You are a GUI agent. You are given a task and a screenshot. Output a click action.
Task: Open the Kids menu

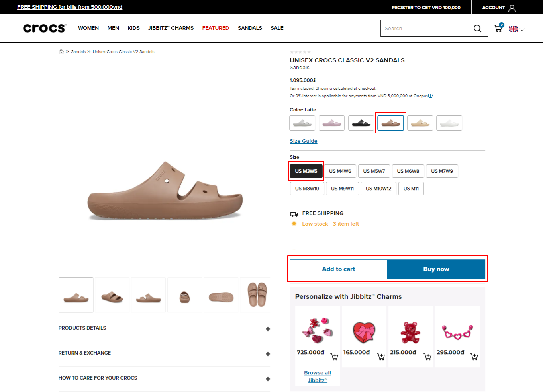(133, 28)
